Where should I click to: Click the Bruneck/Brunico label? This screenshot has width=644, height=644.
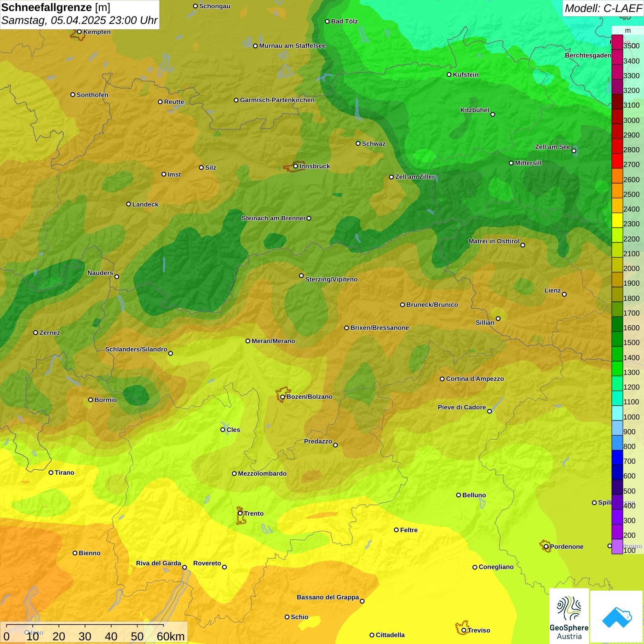[432, 305]
